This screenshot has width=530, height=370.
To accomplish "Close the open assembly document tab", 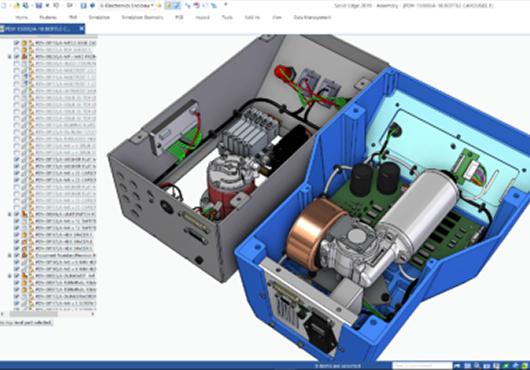I will tap(81, 29).
